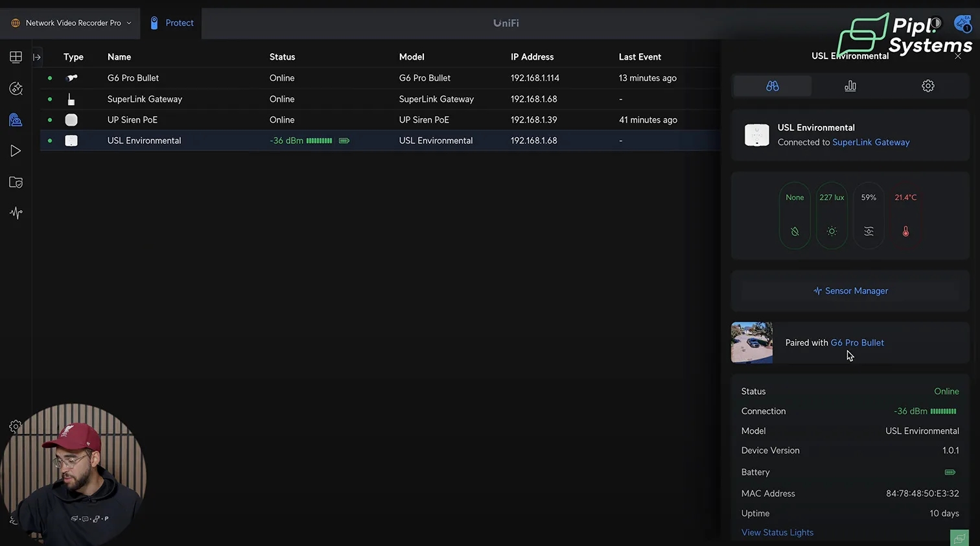980x546 pixels.
Task: Open the settings gear in left sidebar
Action: coord(15,426)
